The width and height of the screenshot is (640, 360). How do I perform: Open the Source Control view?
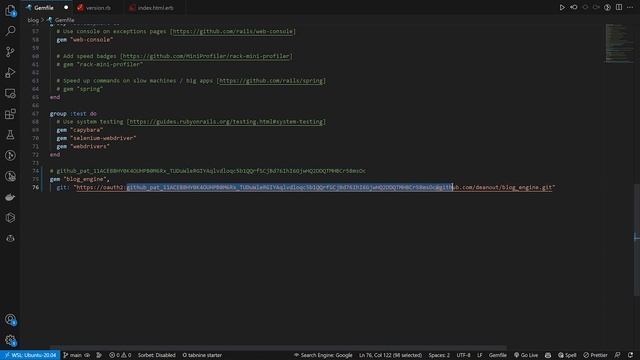[10, 51]
